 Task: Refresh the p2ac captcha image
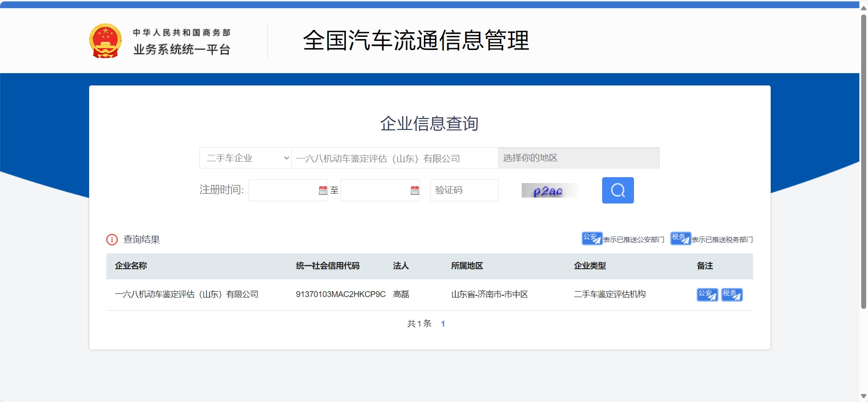[549, 191]
